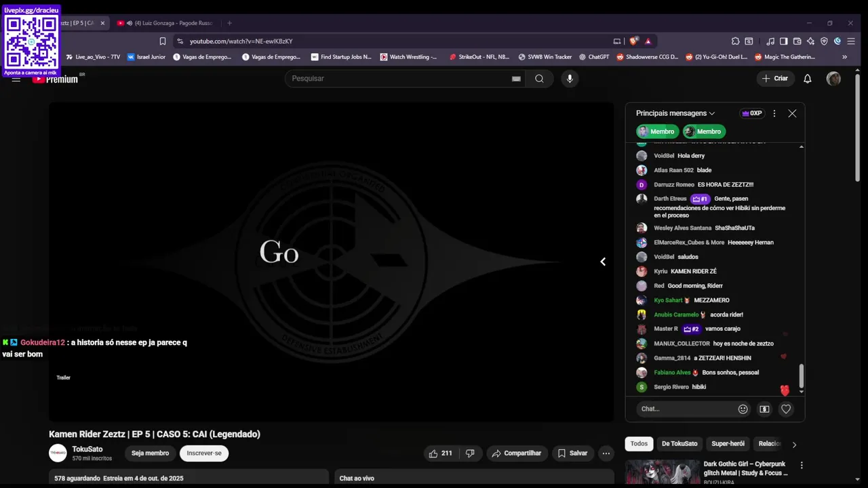The width and height of the screenshot is (868, 488).
Task: Open the account avatar menu
Action: (x=833, y=79)
